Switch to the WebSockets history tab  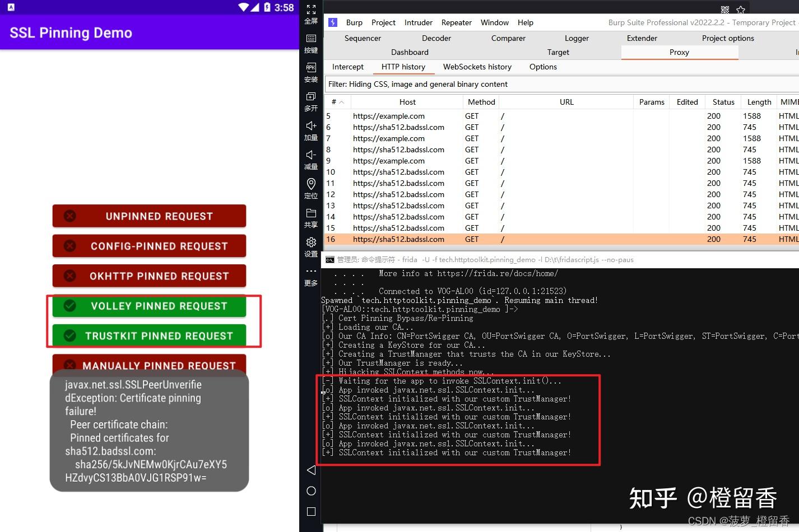pyautogui.click(x=477, y=67)
